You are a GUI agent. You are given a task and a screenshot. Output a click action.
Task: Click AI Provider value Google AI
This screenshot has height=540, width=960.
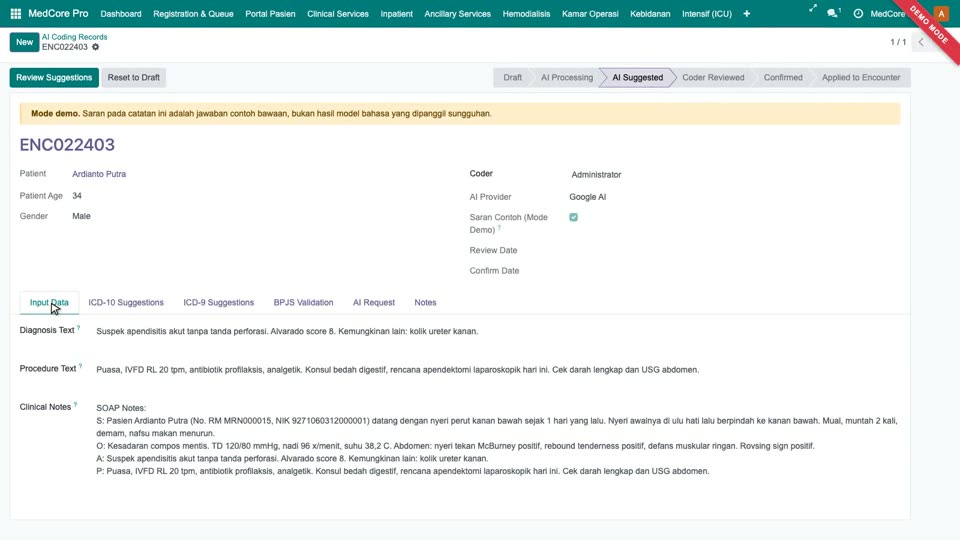[x=588, y=197]
